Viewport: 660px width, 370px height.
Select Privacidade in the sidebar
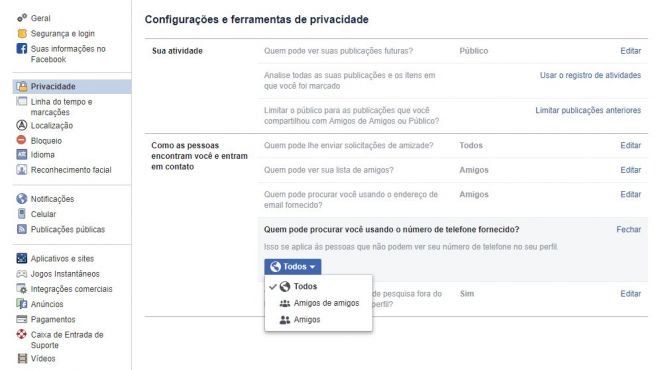click(x=72, y=86)
